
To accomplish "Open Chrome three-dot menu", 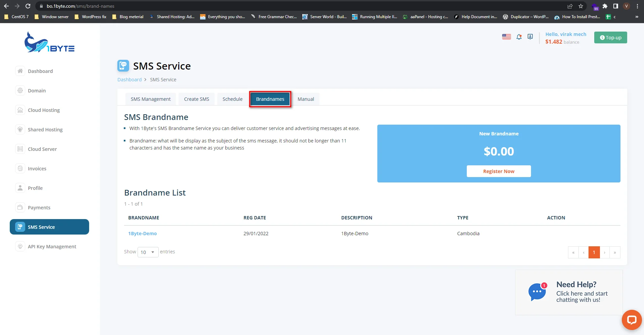I will [x=637, y=6].
